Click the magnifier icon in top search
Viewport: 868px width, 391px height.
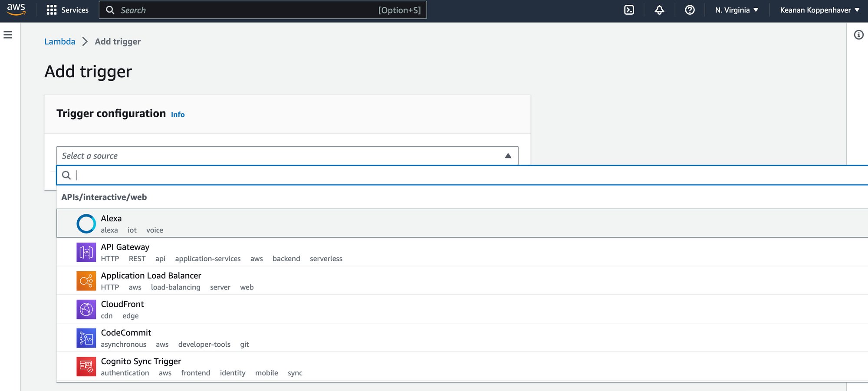tap(110, 10)
